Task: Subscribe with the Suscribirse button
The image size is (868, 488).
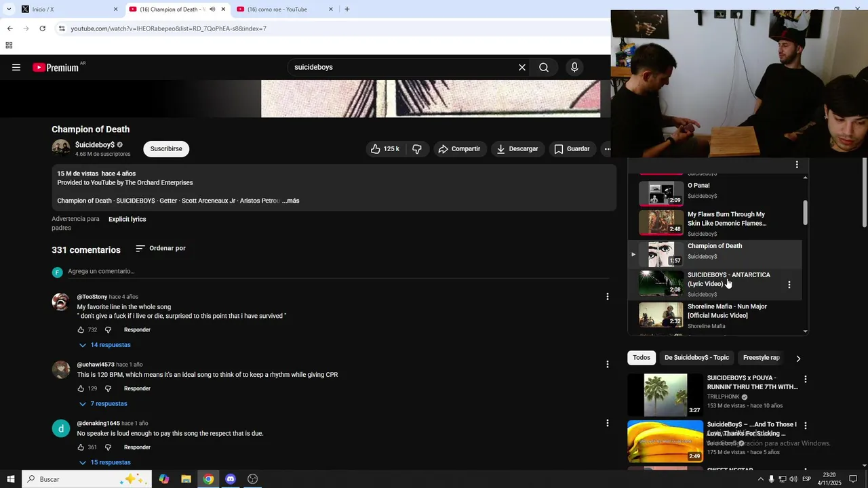Action: coord(166,149)
